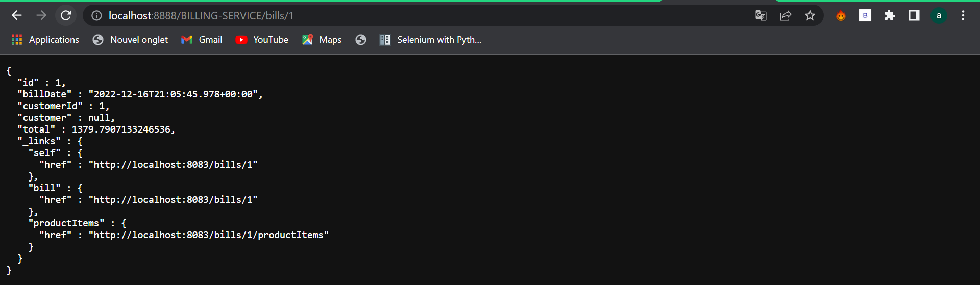This screenshot has height=285, width=980.
Task: Click the Google Translate page icon
Action: [761, 16]
